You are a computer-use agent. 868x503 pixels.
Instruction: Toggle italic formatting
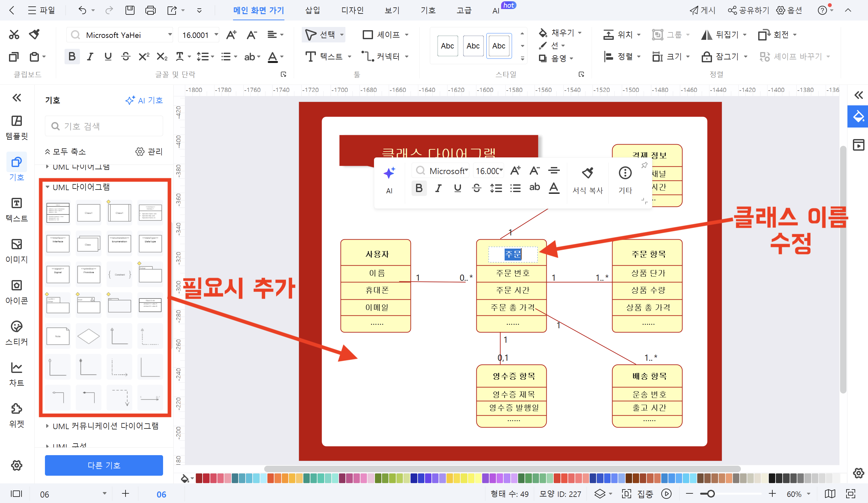coord(90,57)
